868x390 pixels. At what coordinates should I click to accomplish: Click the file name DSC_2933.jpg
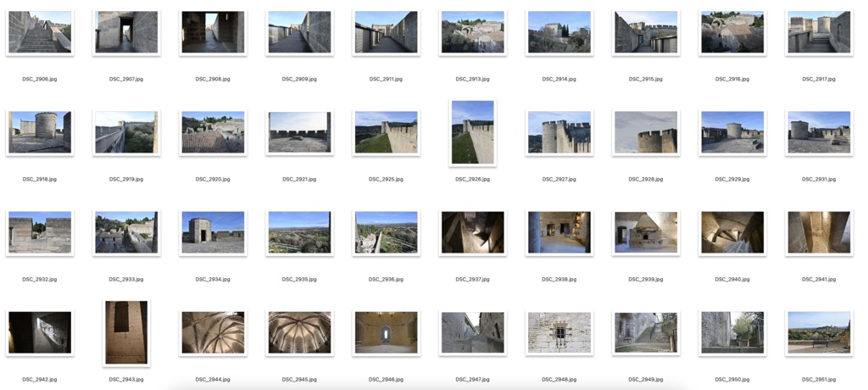(126, 280)
